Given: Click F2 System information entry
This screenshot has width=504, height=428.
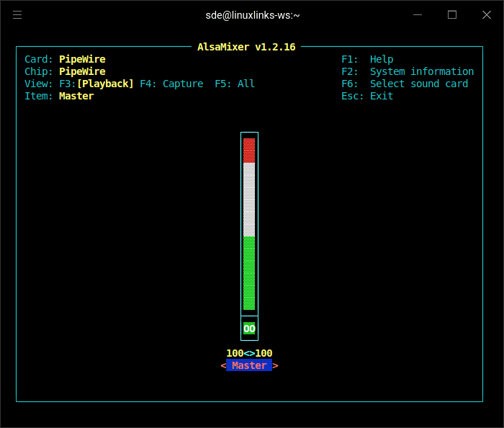Looking at the screenshot, I should (408, 71).
